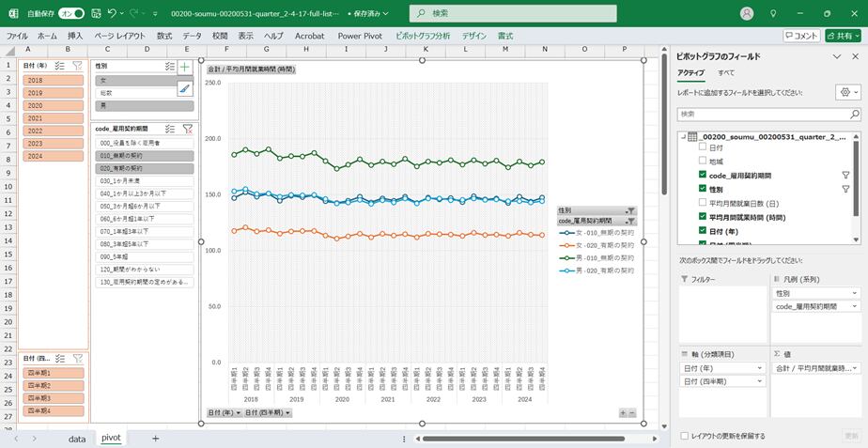Toggle the 自動保存 autosave switch

pos(70,14)
